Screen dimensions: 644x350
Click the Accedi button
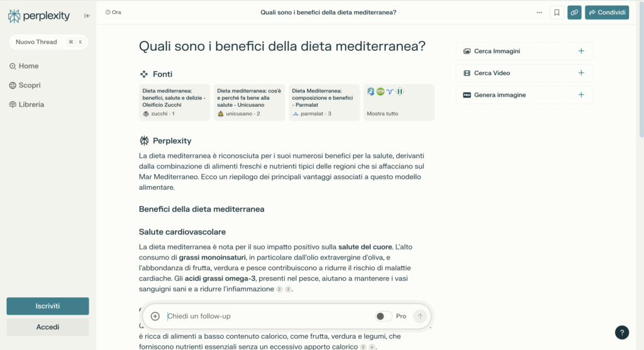pyautogui.click(x=48, y=327)
